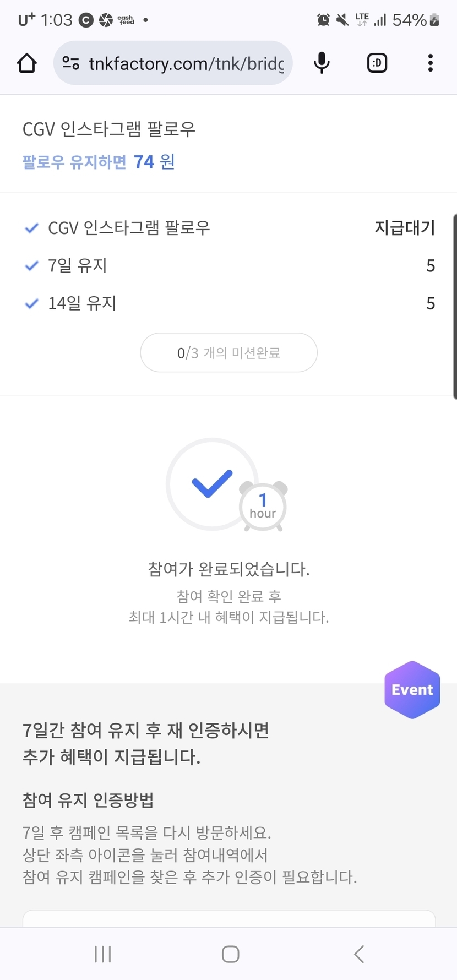Viewport: 457px width, 980px height.
Task: Tap checkmark beside 7일 유지
Action: tap(32, 266)
